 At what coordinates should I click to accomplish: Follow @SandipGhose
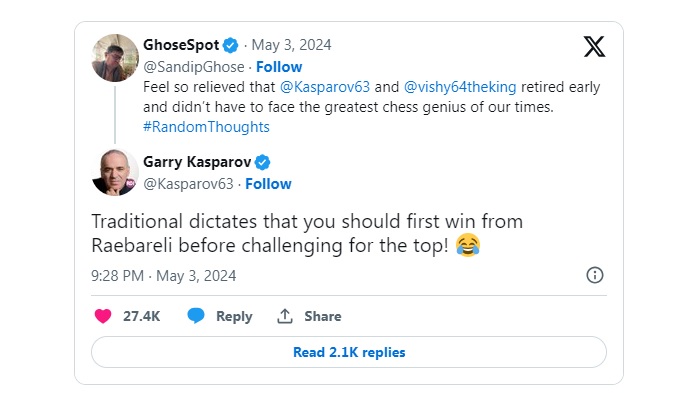279,67
